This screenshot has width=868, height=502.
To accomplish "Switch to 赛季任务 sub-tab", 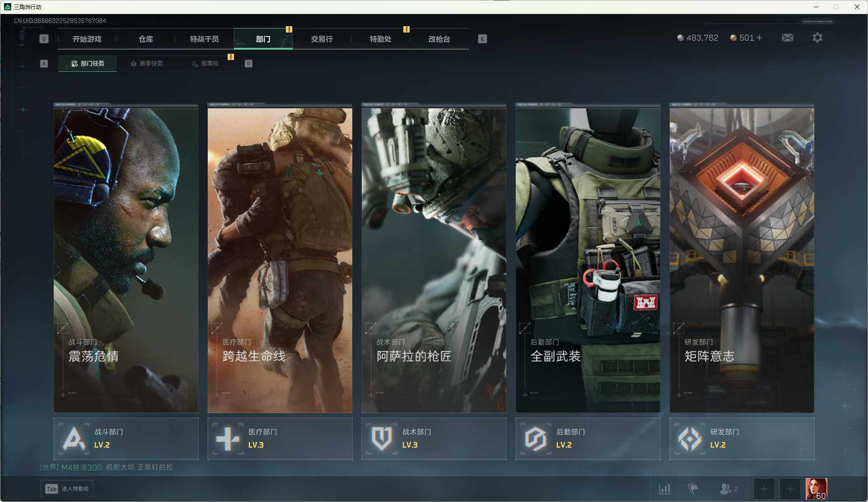I will pyautogui.click(x=146, y=64).
